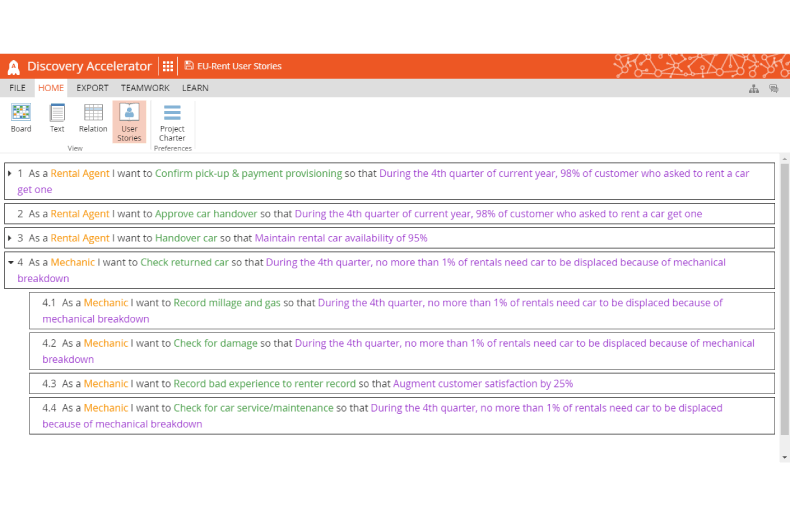Click the EU-Rent User Stories project title

(x=239, y=66)
